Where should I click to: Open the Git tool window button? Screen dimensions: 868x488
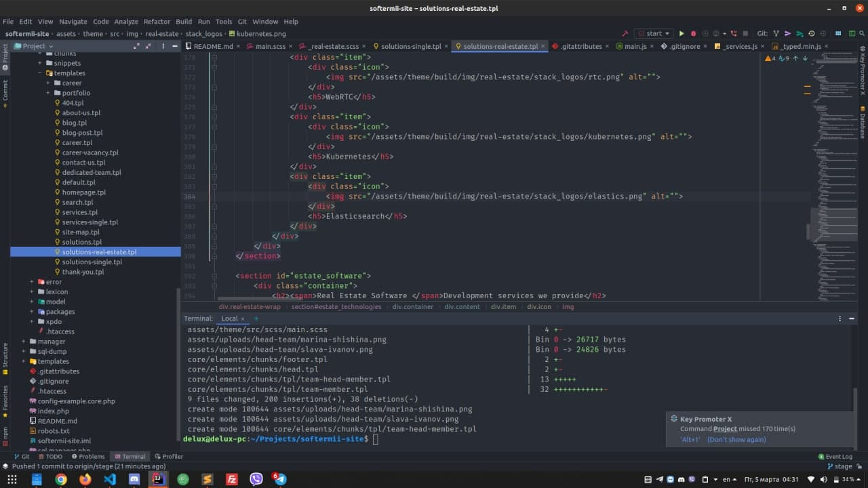pyautogui.click(x=22, y=457)
